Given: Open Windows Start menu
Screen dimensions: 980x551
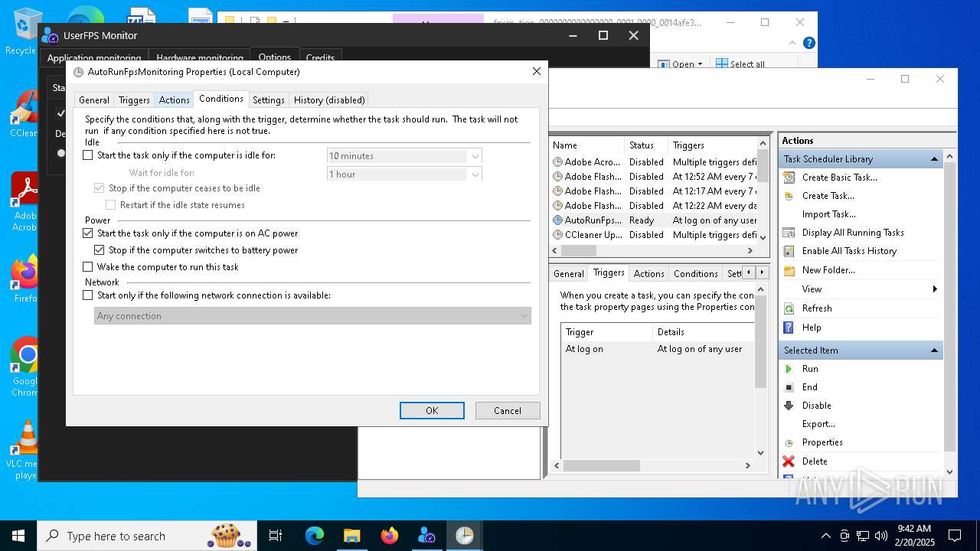Looking at the screenshot, I should pos(18,536).
